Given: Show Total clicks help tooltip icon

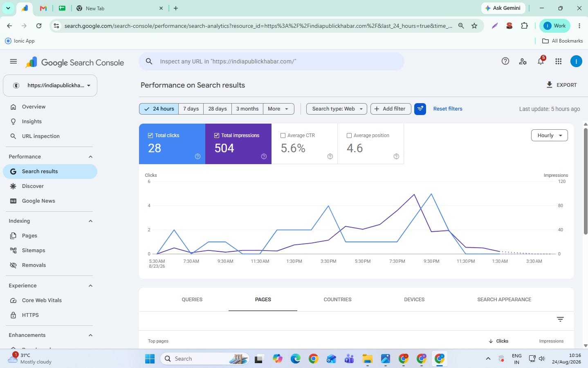Looking at the screenshot, I should click(x=198, y=156).
